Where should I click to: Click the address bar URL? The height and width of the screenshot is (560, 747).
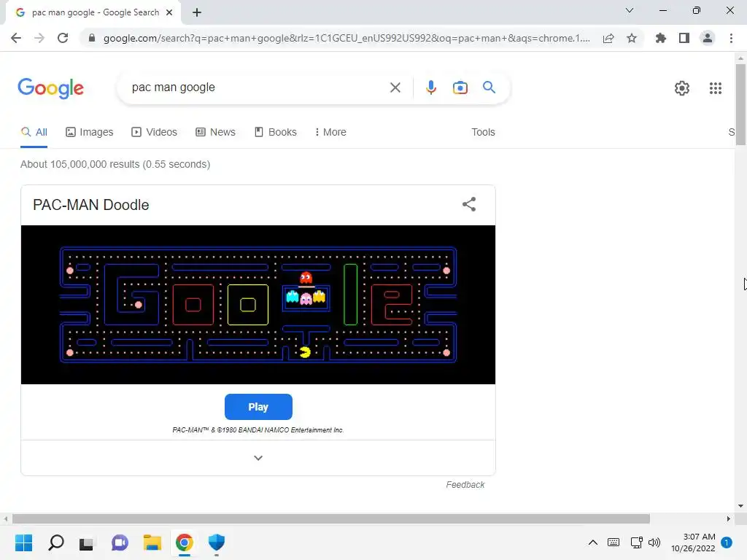[347, 38]
